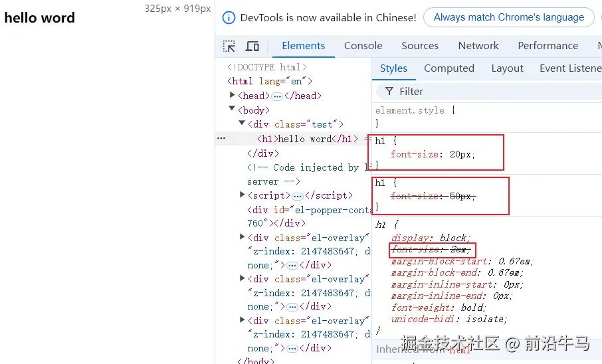The height and width of the screenshot is (364, 602).
Task: Click the hello word heading on page
Action: pos(40,18)
